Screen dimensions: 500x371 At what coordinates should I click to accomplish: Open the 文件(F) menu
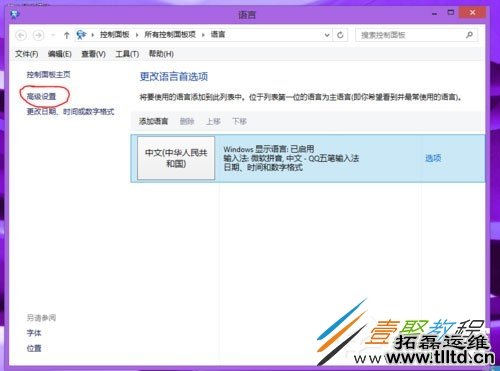click(27, 54)
